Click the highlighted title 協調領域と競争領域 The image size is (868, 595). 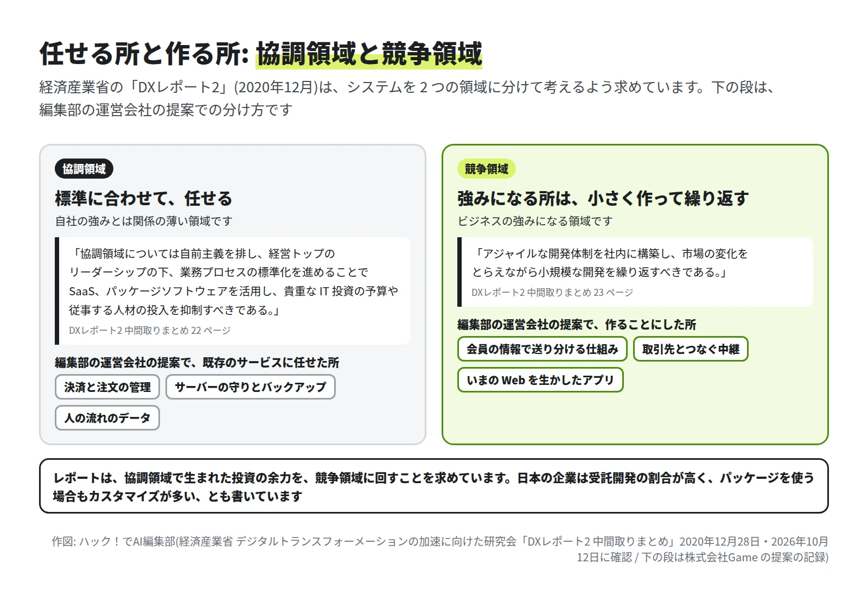(x=369, y=54)
